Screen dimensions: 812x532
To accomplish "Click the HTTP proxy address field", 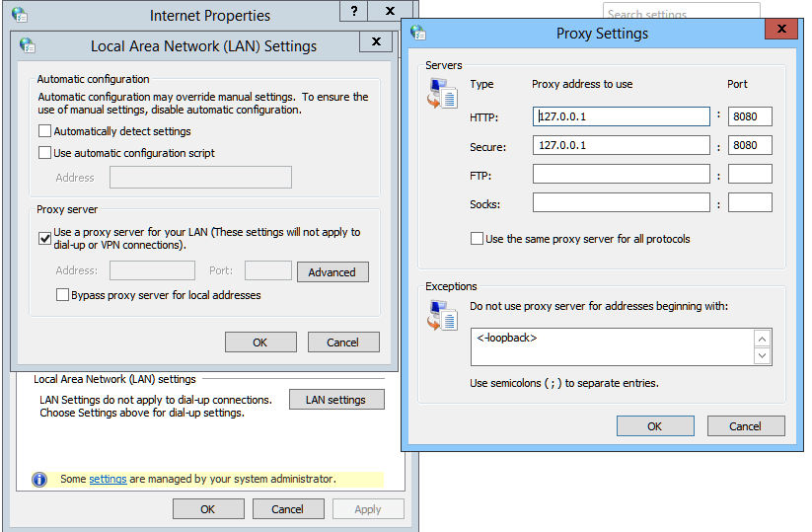I will point(621,116).
